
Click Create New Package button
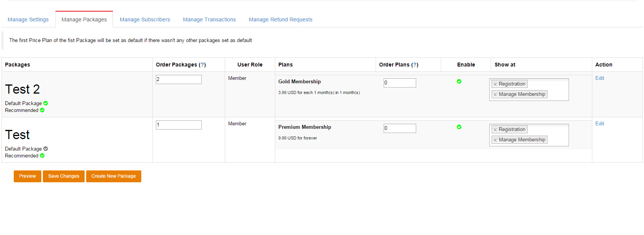pyautogui.click(x=113, y=176)
